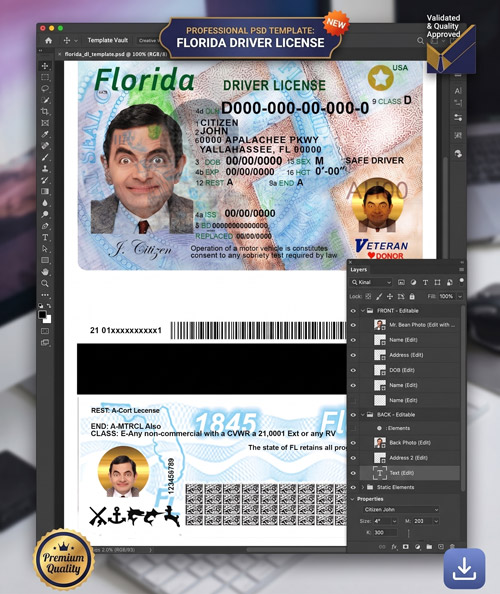The height and width of the screenshot is (594, 500).
Task: Select the History Brush tool
Action: coord(45,180)
